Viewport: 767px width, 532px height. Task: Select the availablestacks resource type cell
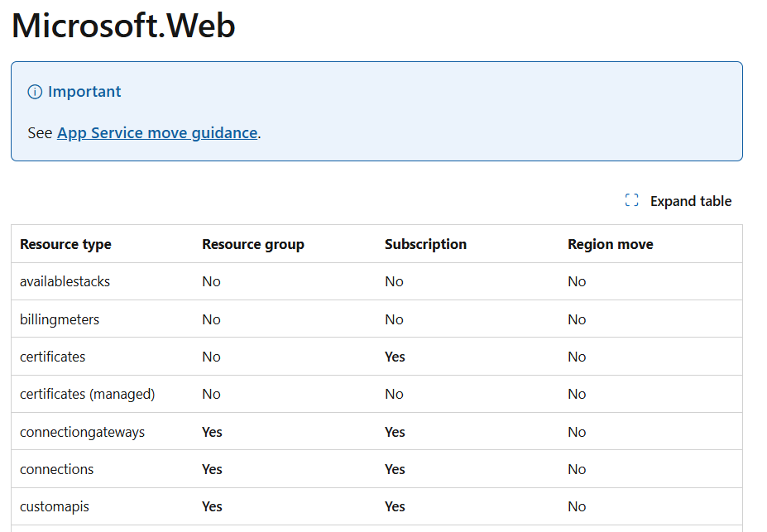[65, 281]
